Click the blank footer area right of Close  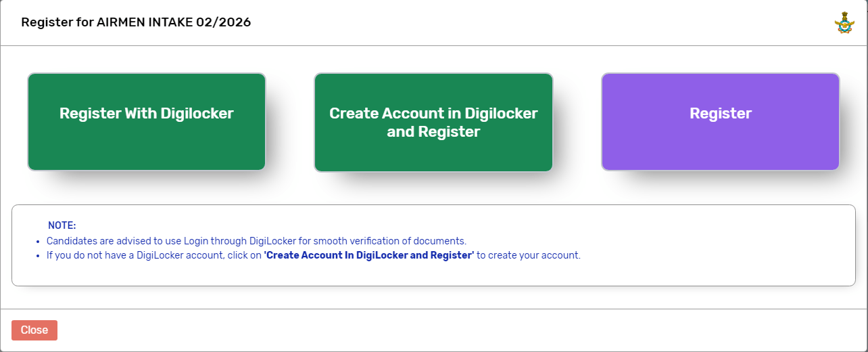(x=460, y=330)
